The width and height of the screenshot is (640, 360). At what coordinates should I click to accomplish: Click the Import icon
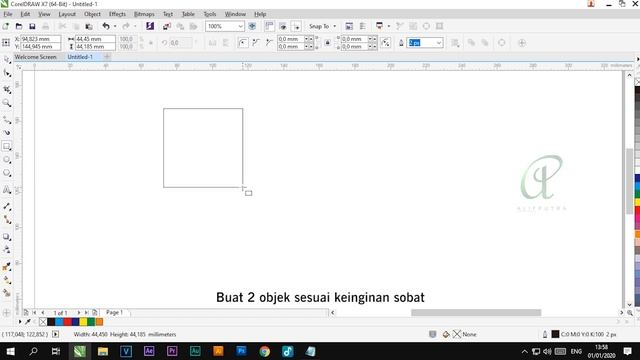[167, 26]
